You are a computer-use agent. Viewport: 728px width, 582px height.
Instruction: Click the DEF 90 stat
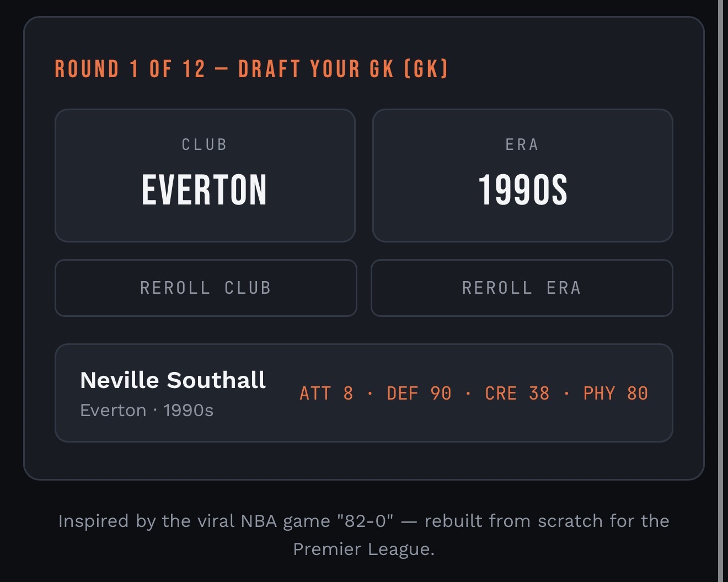pos(419,394)
